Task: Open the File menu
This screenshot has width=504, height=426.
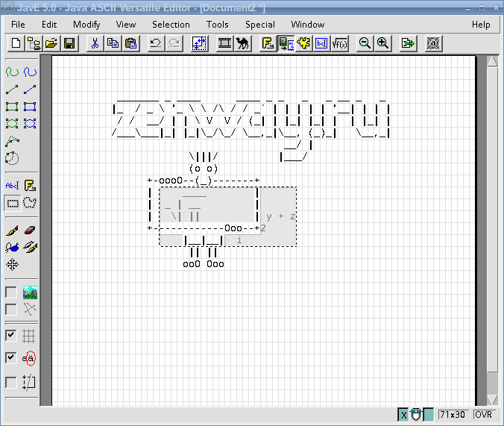Action: click(x=18, y=25)
